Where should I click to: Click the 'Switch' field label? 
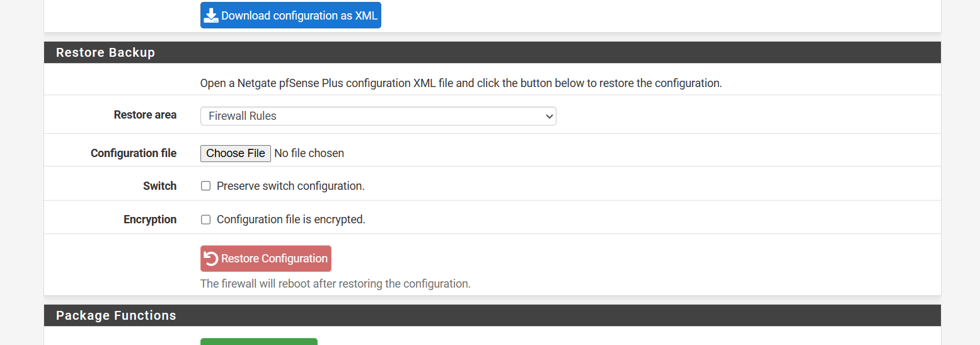(x=159, y=186)
